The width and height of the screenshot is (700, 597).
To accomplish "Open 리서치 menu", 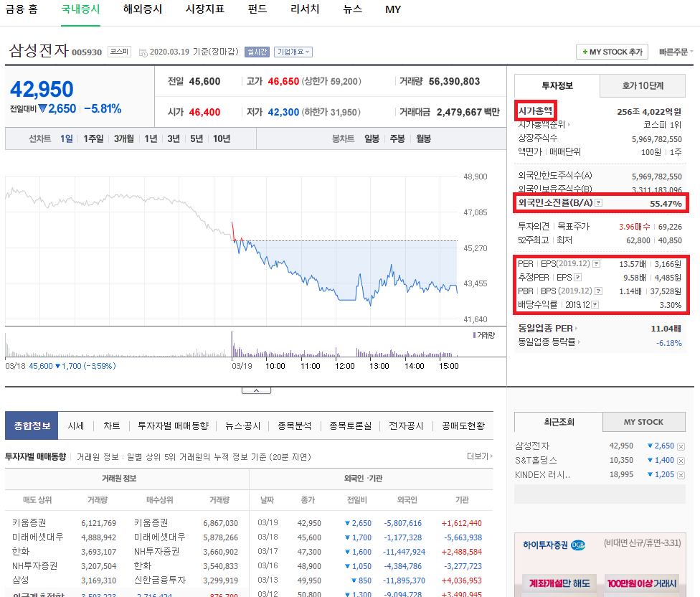I will click(x=305, y=9).
